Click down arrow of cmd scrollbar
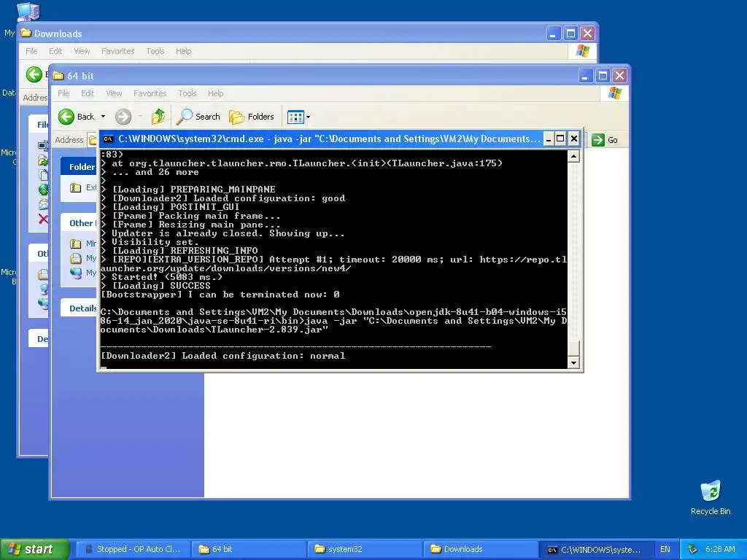Screen dimensions: 747x560 [573, 363]
